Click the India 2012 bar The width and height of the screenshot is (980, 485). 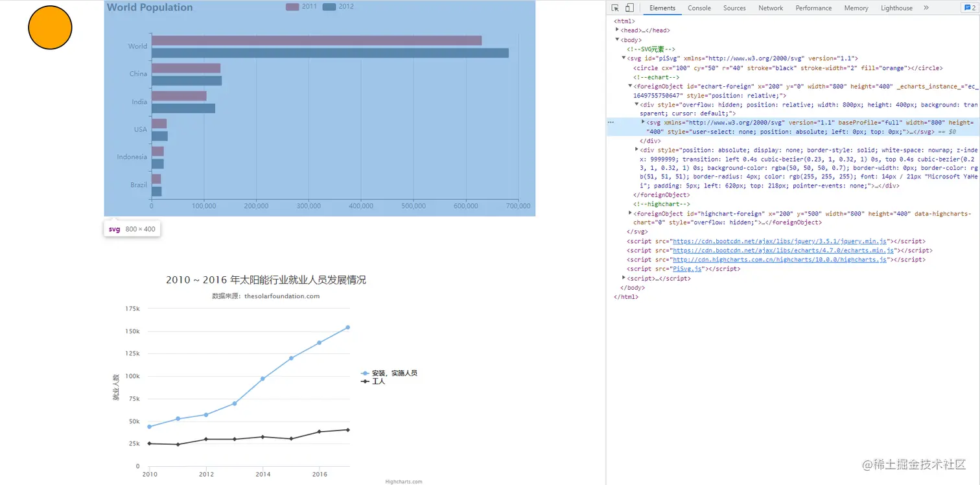[x=183, y=108]
